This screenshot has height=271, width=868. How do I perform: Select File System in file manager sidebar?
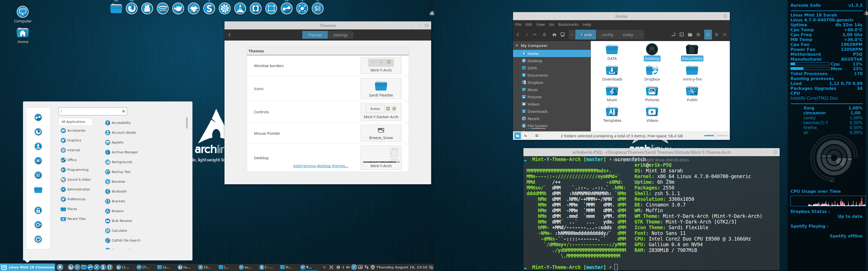(x=552, y=126)
